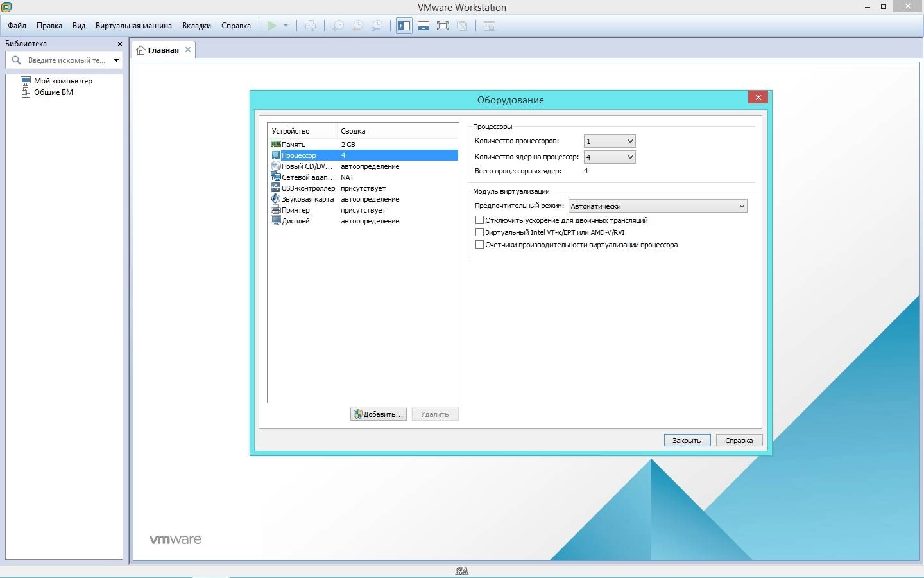Select the 'Звуковая карта' device row
Screen dimensions: 924x578
(x=363, y=199)
